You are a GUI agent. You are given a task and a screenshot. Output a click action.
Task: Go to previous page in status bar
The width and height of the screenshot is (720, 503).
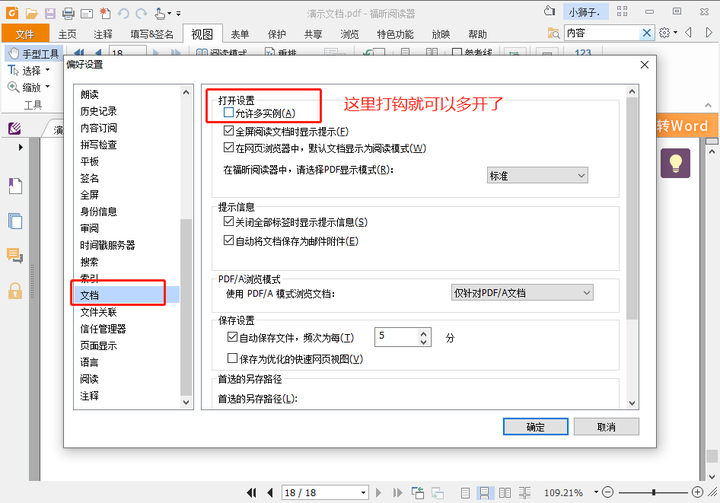click(270, 493)
